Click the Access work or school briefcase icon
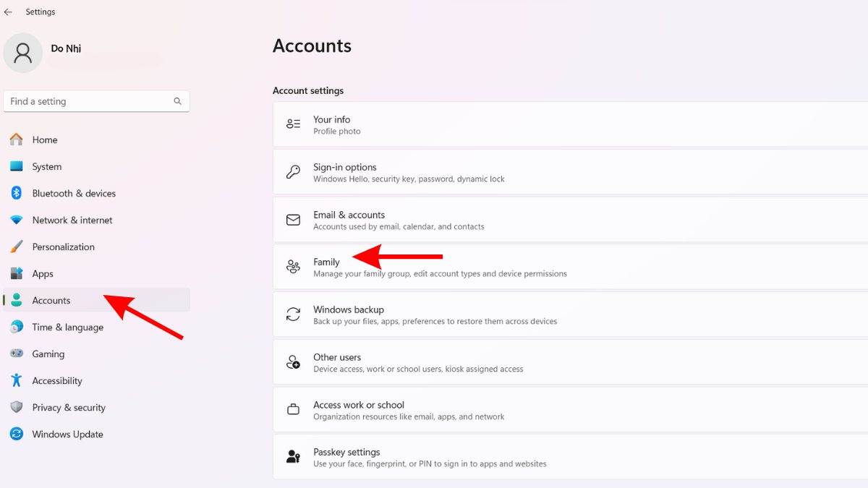868x488 pixels. click(x=293, y=410)
